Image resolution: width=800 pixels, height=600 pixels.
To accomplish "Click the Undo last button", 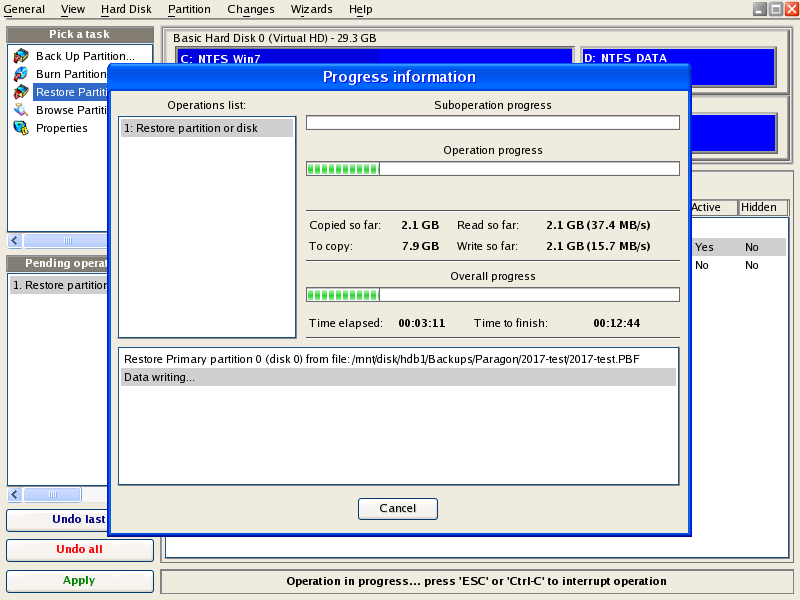I will tap(80, 519).
